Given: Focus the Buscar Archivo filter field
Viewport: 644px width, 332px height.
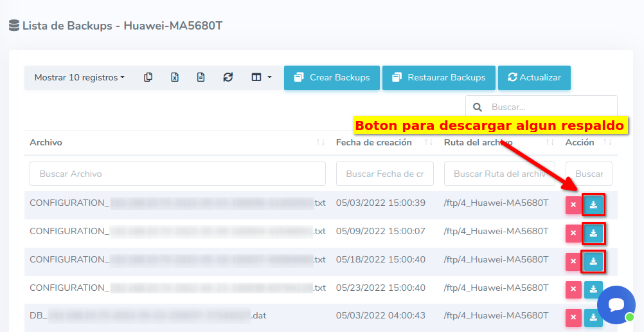Looking at the screenshot, I should point(177,174).
